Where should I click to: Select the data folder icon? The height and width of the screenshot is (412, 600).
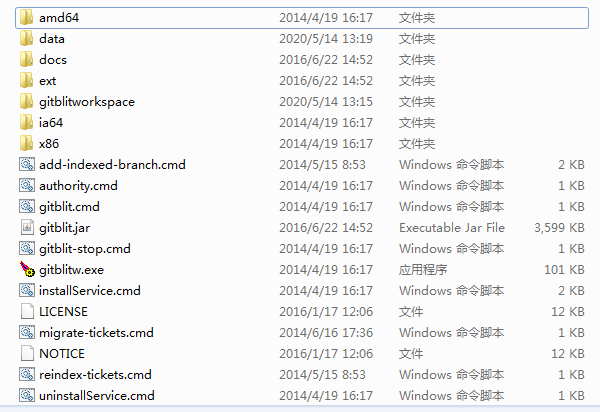pos(26,39)
